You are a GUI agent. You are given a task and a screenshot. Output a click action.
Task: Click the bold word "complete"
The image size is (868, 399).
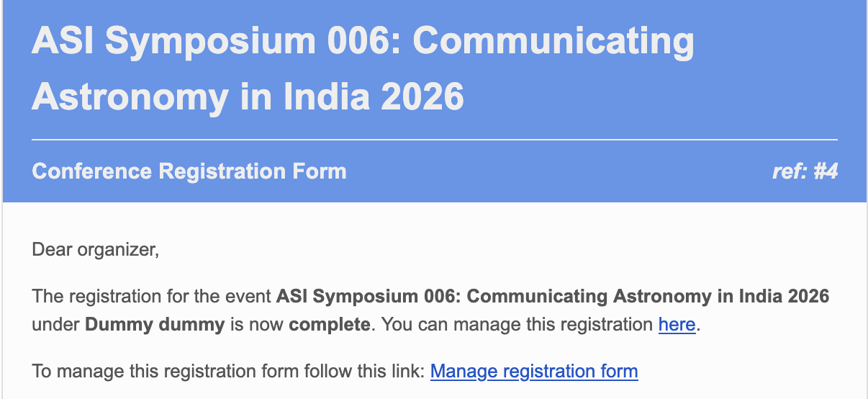[x=329, y=325]
